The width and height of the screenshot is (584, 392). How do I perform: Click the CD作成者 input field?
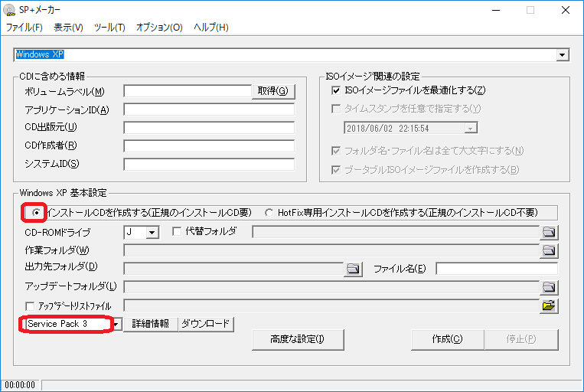click(x=209, y=145)
